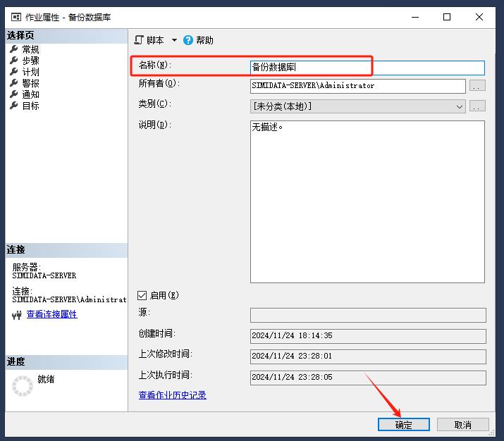
Task: Click the 取消 button
Action: [463, 425]
